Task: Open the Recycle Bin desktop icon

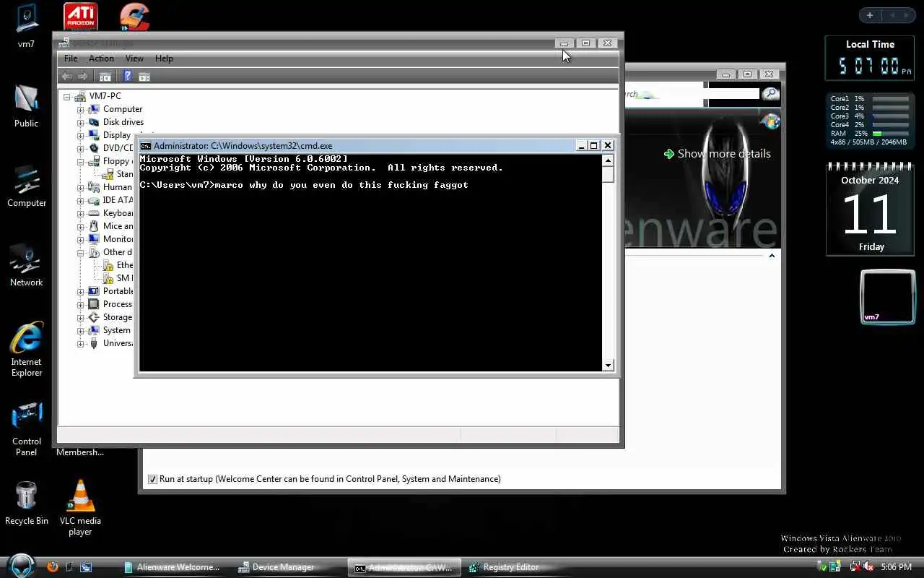Action: 27,503
